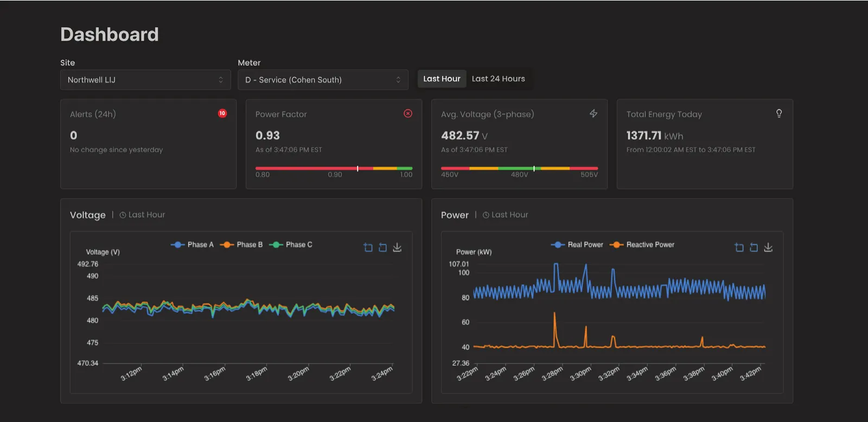
Task: Click the Power Factor red error icon
Action: pyautogui.click(x=408, y=113)
